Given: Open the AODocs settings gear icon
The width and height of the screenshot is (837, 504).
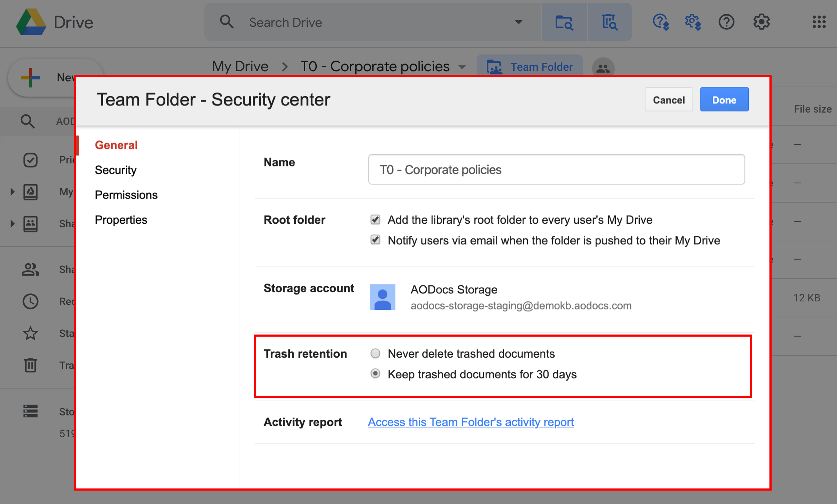Looking at the screenshot, I should (693, 22).
